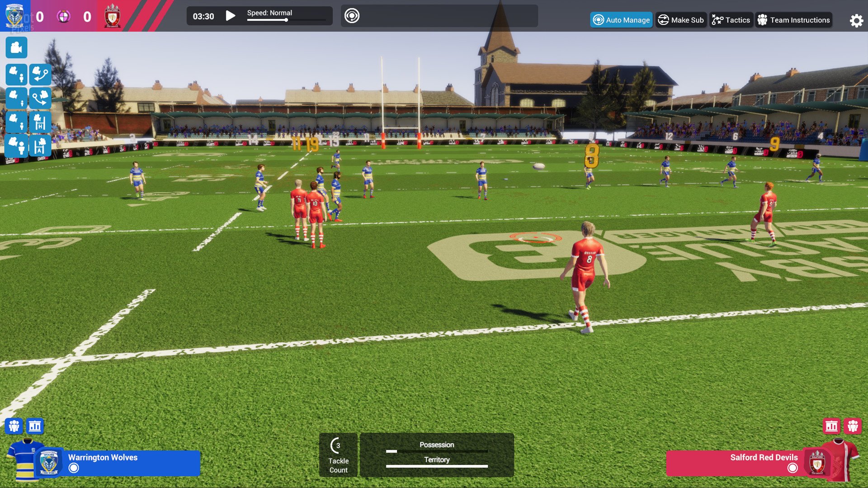Select the main broadcast camera view
This screenshot has height=488, width=868.
coord(17,47)
